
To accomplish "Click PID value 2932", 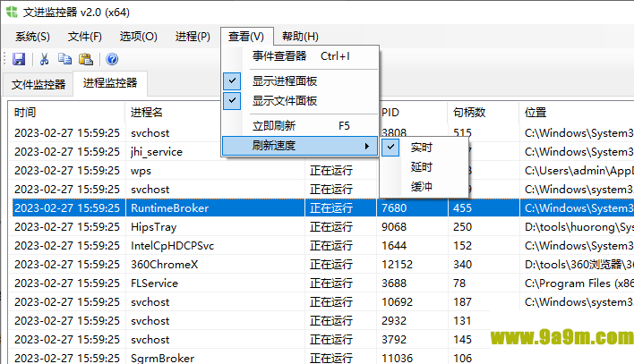I will [394, 321].
